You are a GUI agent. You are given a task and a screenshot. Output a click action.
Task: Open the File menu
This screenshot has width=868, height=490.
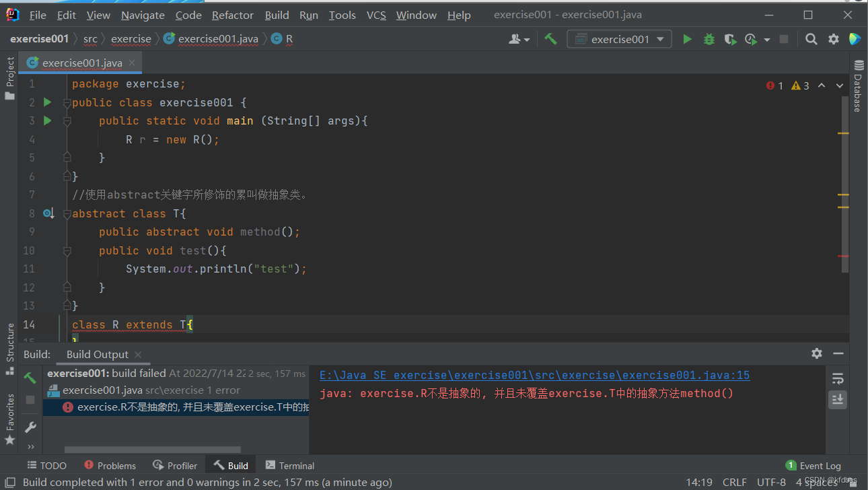[38, 15]
